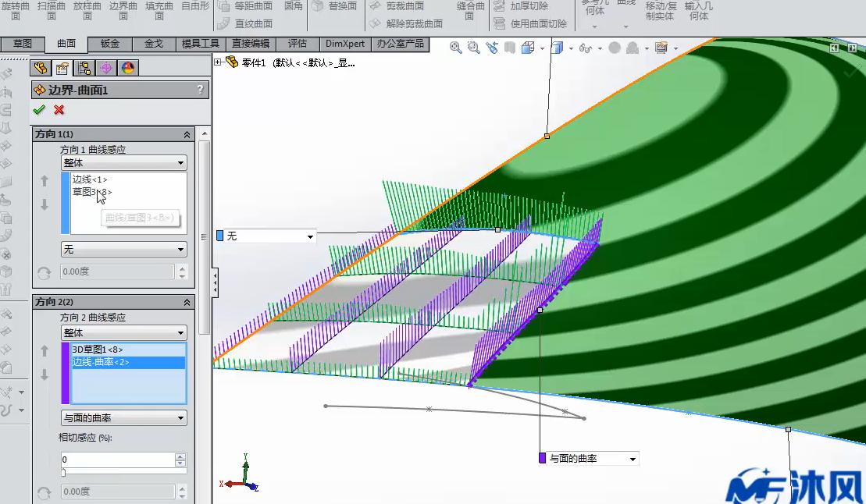Switch to 评估 tab
The image size is (866, 504).
[298, 44]
